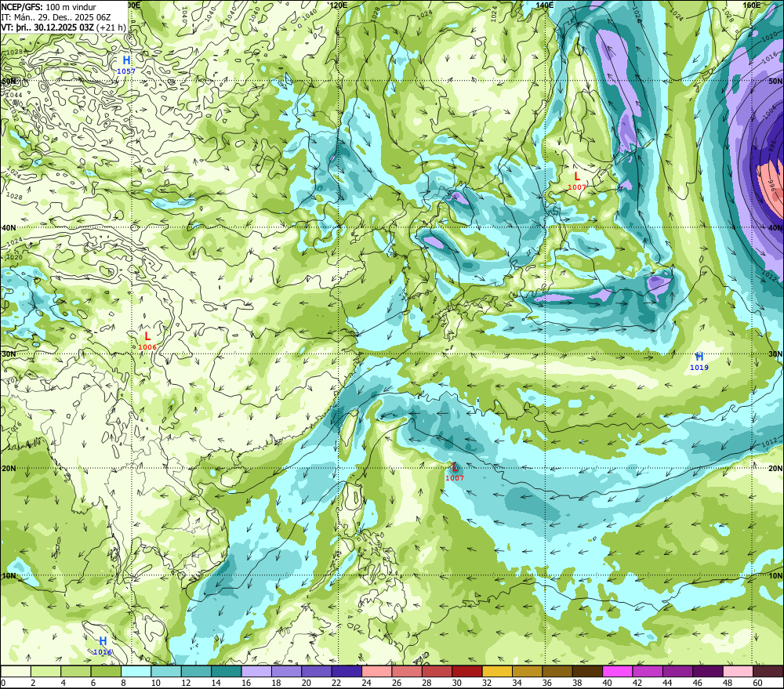Click the pale pink 48–60 legend swatch

click(x=738, y=671)
